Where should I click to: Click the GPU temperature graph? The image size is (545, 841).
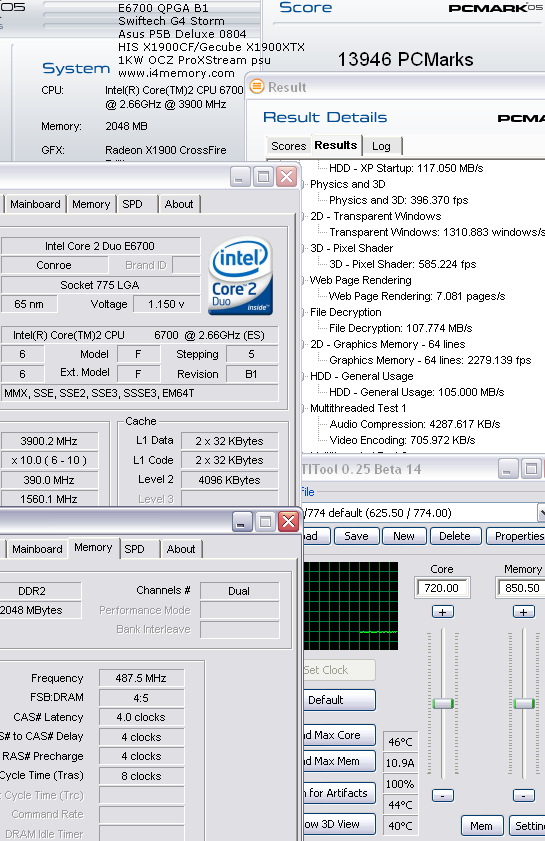[x=351, y=606]
